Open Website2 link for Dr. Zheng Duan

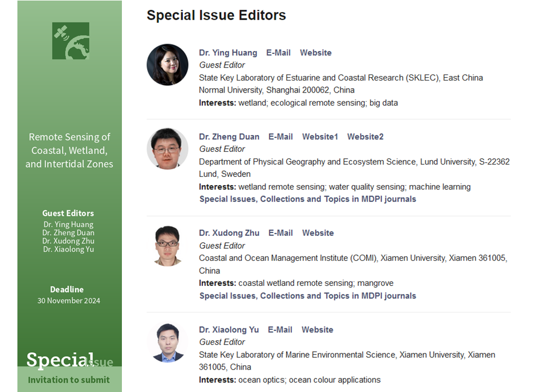pos(365,137)
